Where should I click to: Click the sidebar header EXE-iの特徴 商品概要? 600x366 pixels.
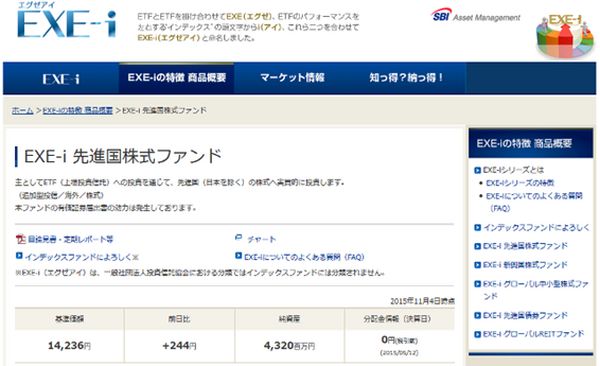pyautogui.click(x=531, y=143)
